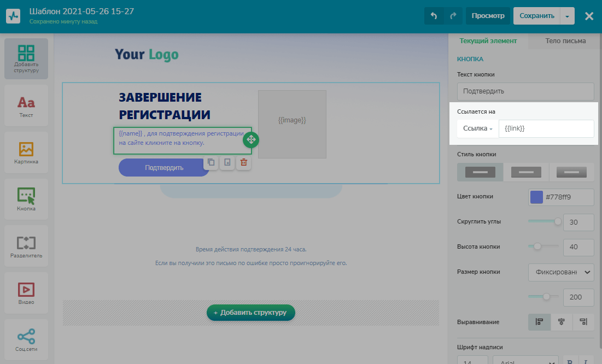Viewport: 602px width, 364px height.
Task: Close the template editor
Action: pos(589,16)
